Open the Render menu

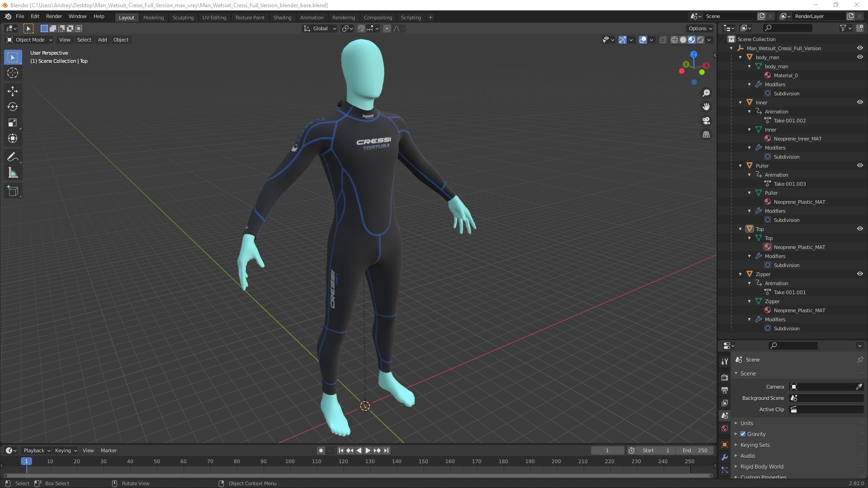54,16
